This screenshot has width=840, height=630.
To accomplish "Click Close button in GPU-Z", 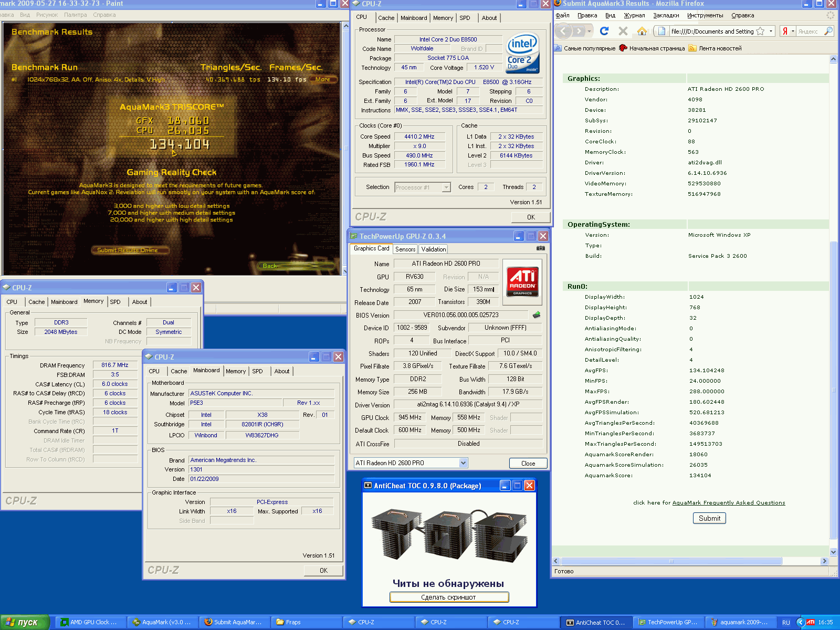I will pos(528,463).
